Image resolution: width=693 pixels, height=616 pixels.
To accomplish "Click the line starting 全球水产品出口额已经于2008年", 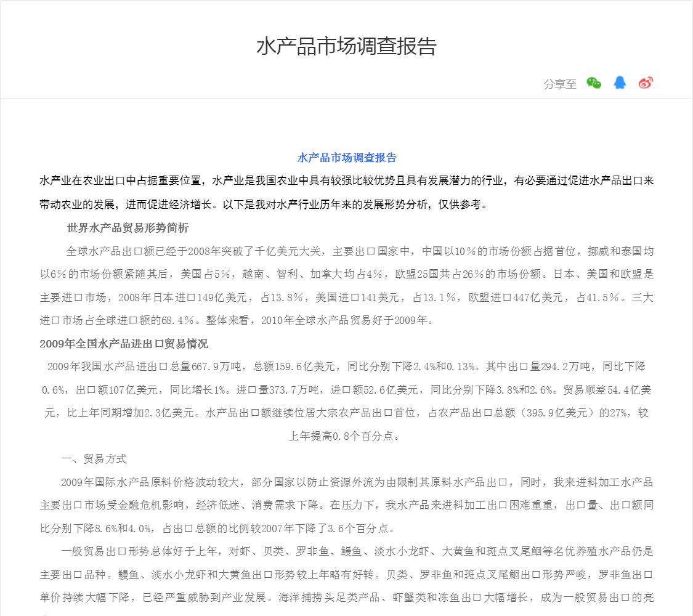I will tap(360, 251).
